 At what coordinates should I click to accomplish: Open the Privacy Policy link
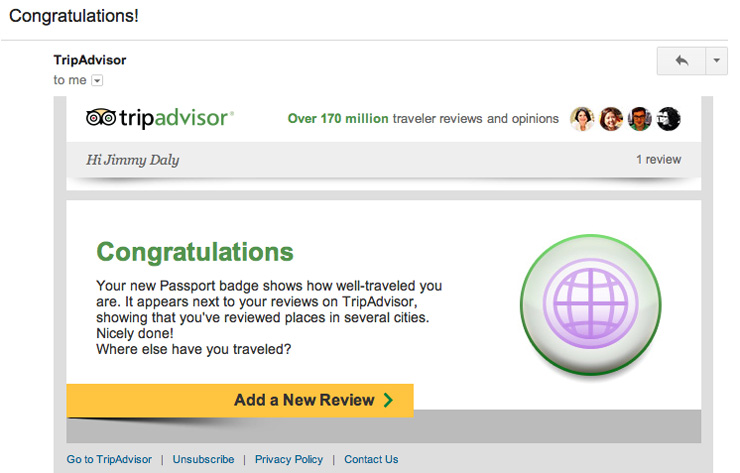click(x=289, y=460)
